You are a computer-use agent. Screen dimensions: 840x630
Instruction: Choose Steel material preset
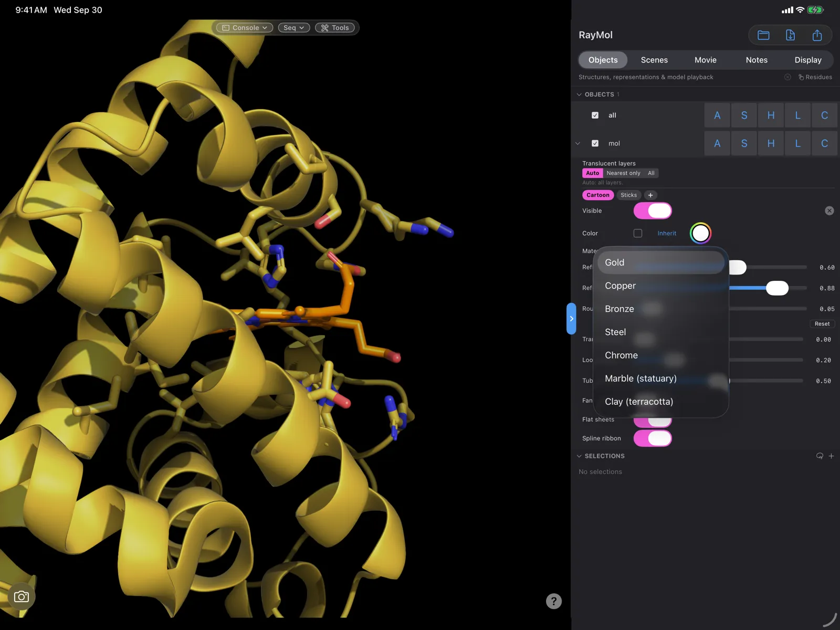pyautogui.click(x=661, y=332)
